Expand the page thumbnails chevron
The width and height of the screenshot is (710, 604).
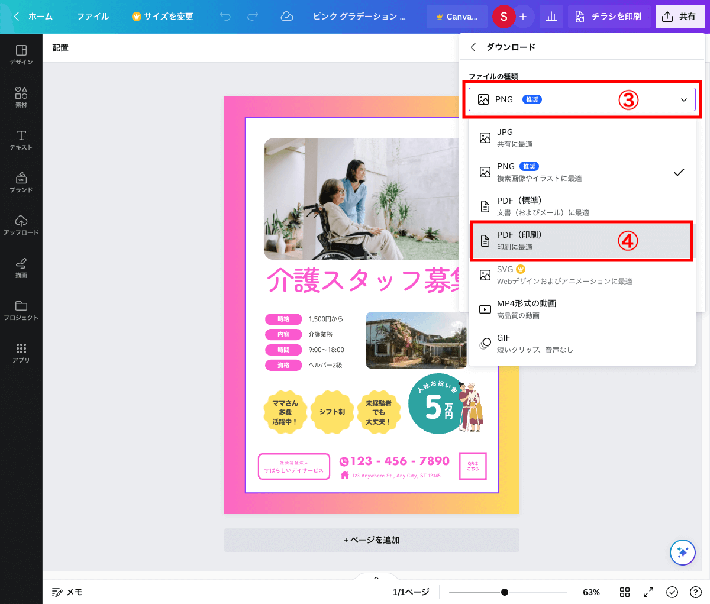pos(376,577)
